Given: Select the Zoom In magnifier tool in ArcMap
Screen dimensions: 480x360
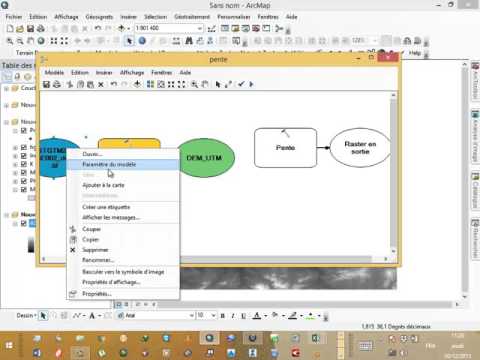Looking at the screenshot, I should tap(10, 41).
